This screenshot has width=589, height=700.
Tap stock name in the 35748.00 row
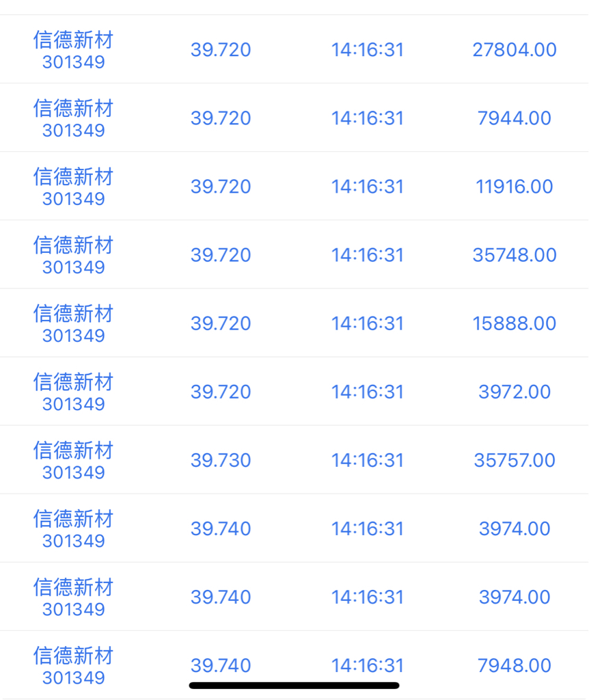[x=74, y=245]
